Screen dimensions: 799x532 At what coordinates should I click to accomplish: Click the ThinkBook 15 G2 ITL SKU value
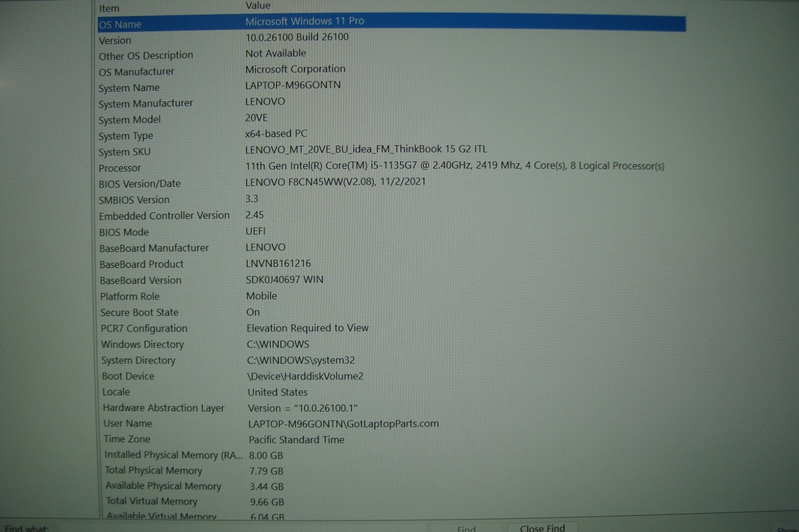click(x=366, y=149)
